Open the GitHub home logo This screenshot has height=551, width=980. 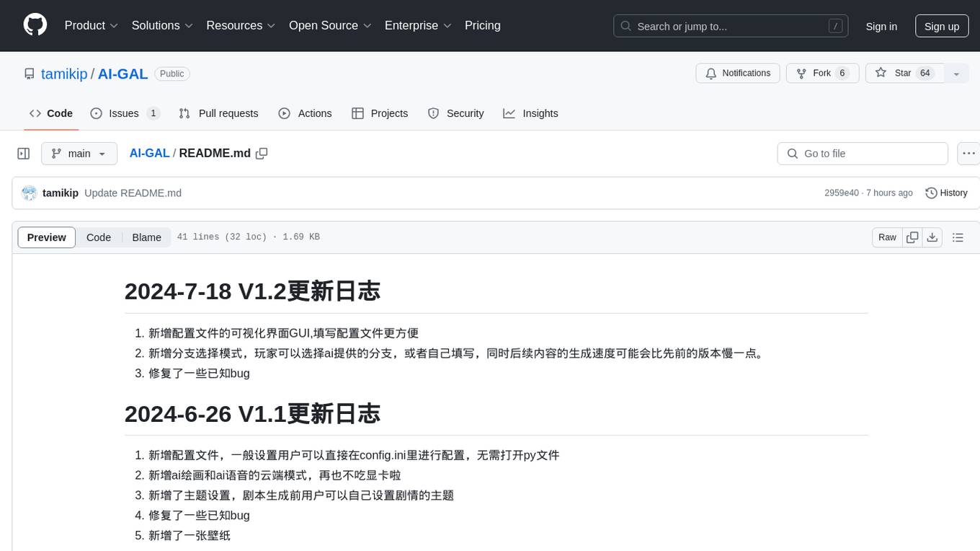coord(35,25)
